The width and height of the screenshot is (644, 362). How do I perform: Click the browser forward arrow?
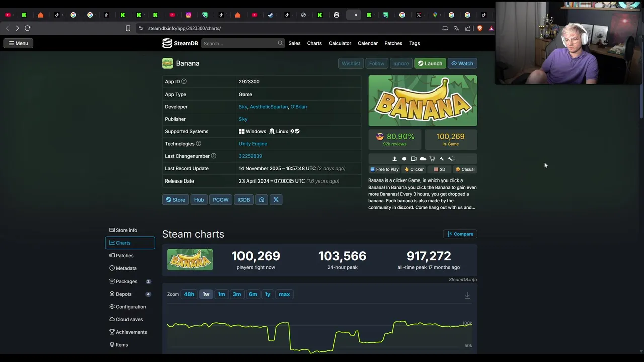(x=17, y=28)
